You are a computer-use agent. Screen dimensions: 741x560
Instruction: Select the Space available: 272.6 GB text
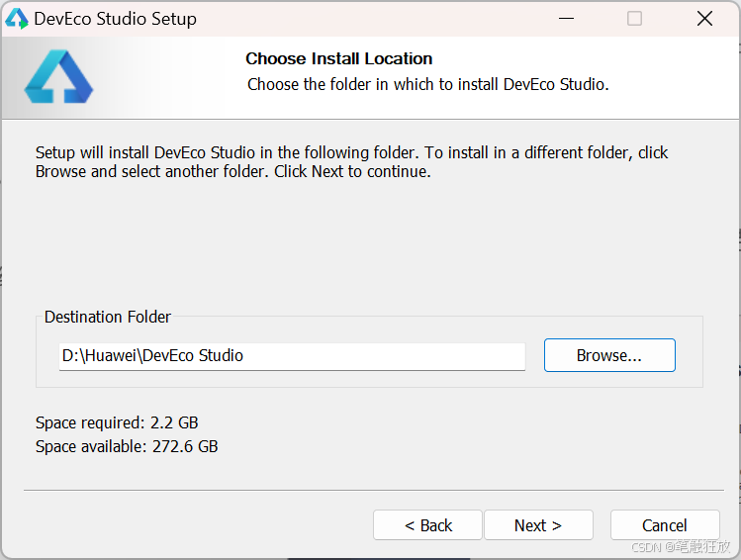[127, 446]
